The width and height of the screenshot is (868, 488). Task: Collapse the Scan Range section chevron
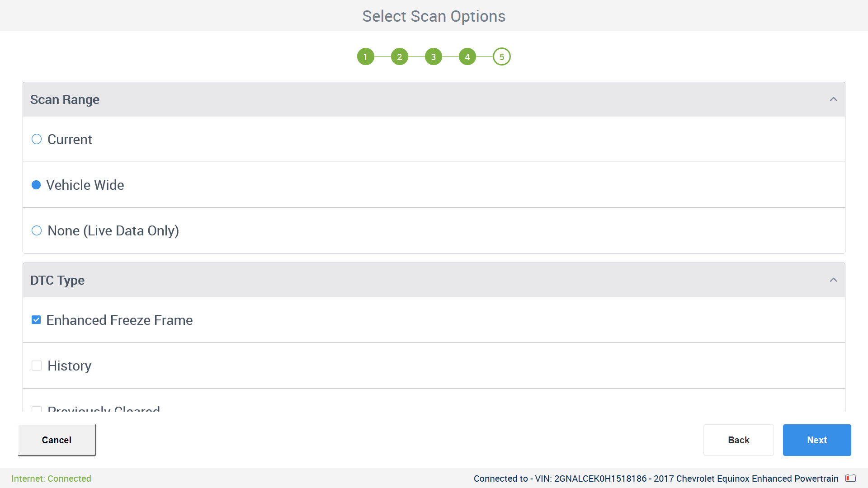pyautogui.click(x=833, y=99)
